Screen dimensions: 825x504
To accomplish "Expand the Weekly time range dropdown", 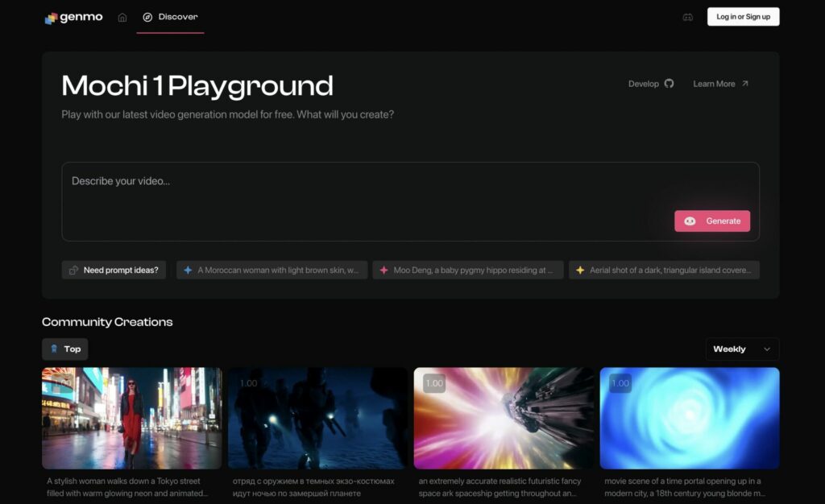I will click(742, 349).
